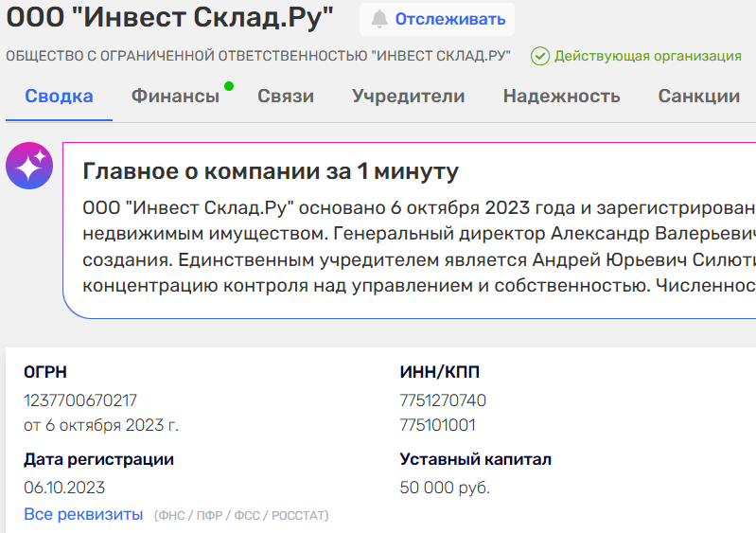Viewport: 756px width, 533px height.
Task: Click the registration date 06.10.2023
Action: [x=64, y=488]
